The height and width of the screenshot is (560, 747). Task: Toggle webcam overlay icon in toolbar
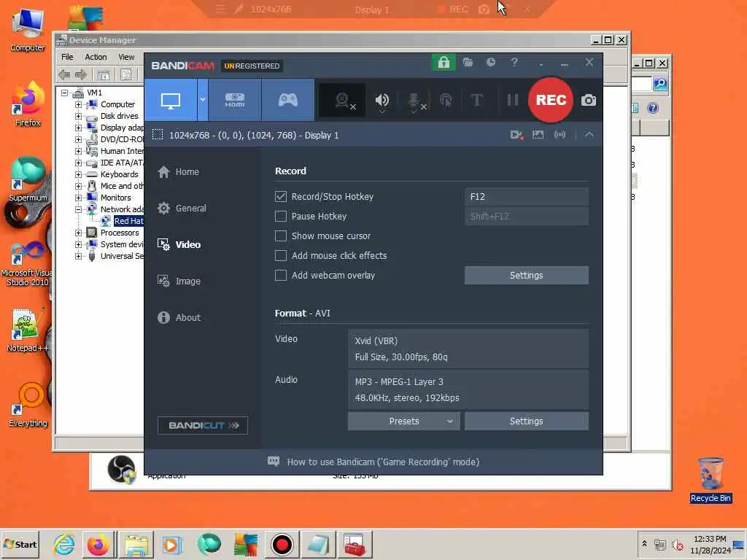click(x=342, y=101)
